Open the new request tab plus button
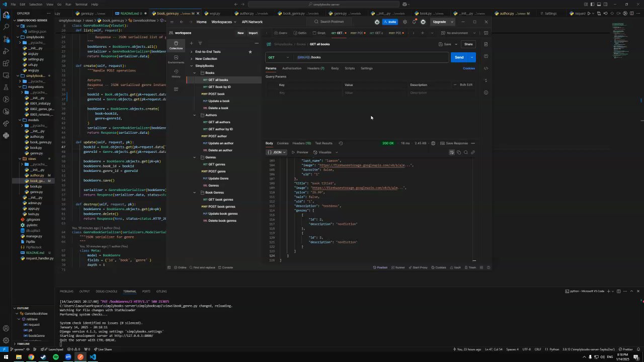Screen dimensions: 644x362 pos(422,33)
